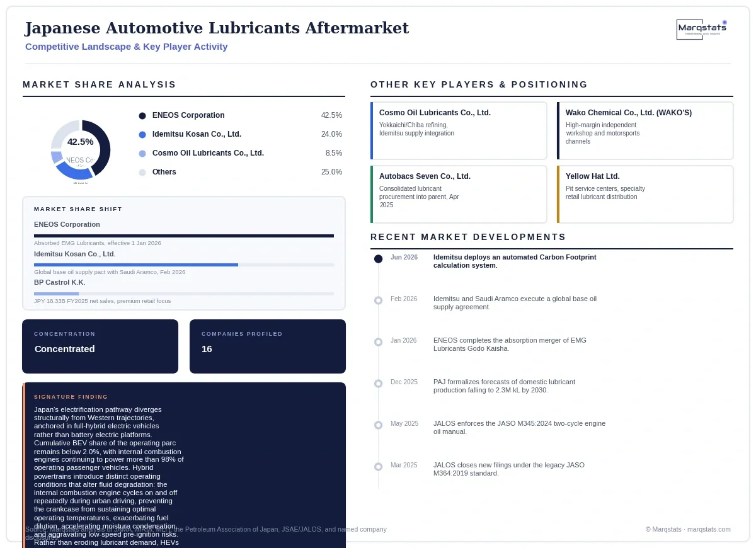
Task: Click the Feb 2026 timeline marker dot
Action: 378,300
